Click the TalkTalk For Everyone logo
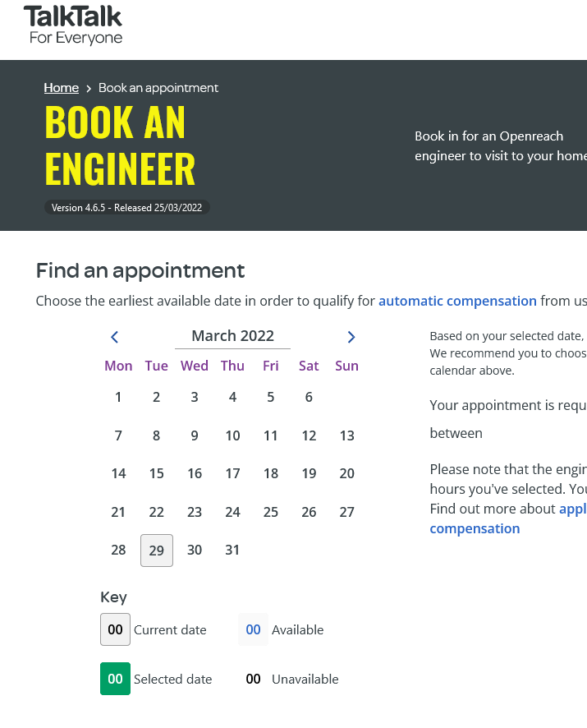 (73, 25)
